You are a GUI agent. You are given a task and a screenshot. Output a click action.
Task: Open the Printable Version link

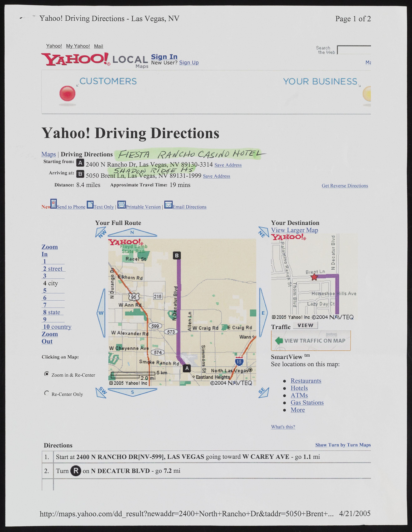[143, 207]
